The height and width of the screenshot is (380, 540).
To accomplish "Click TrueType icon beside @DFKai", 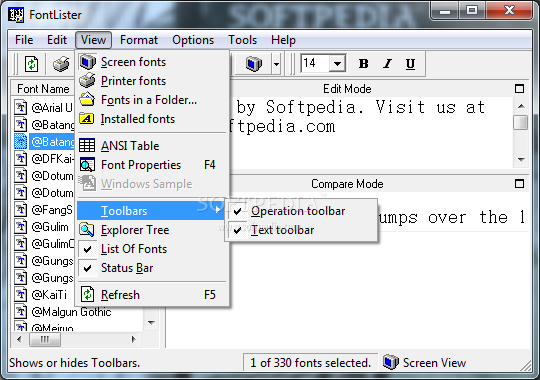I will tap(21, 159).
